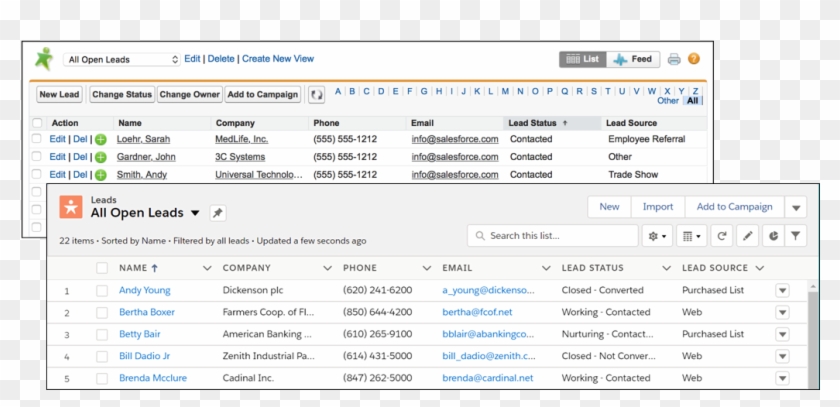Click the Change Owner button
The height and width of the screenshot is (407, 840).
tap(190, 95)
